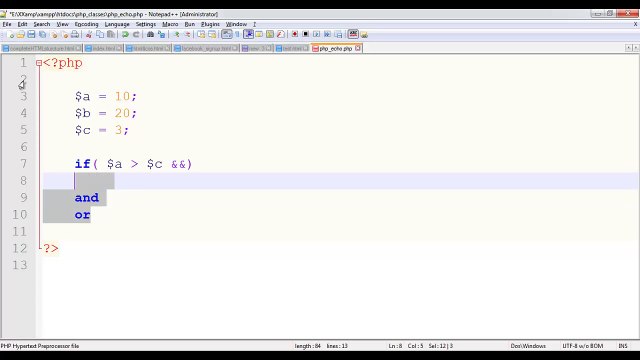Click the Redo toolbar icon

point(136,35)
